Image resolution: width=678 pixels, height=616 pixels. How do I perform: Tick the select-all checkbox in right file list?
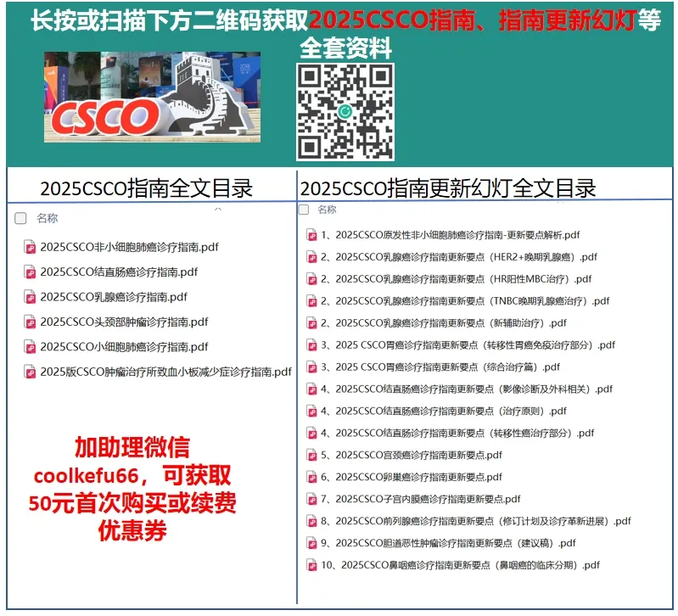tap(304, 210)
